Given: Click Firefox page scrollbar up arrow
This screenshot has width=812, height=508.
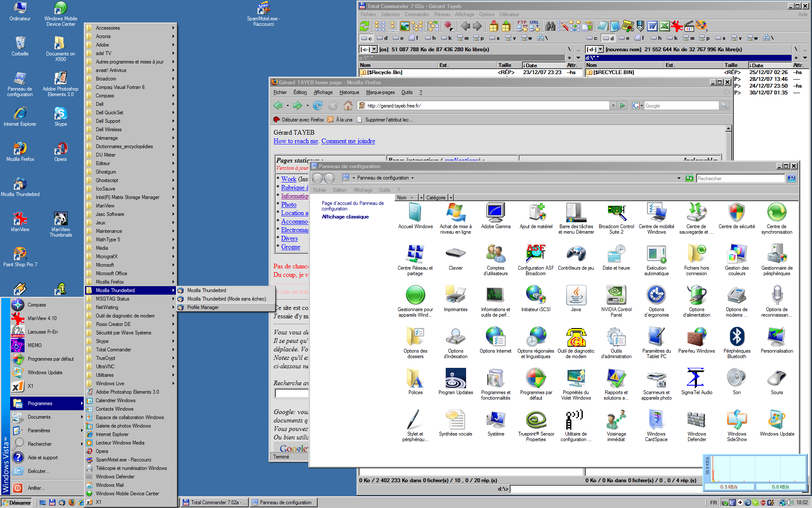Looking at the screenshot, I should [x=728, y=128].
